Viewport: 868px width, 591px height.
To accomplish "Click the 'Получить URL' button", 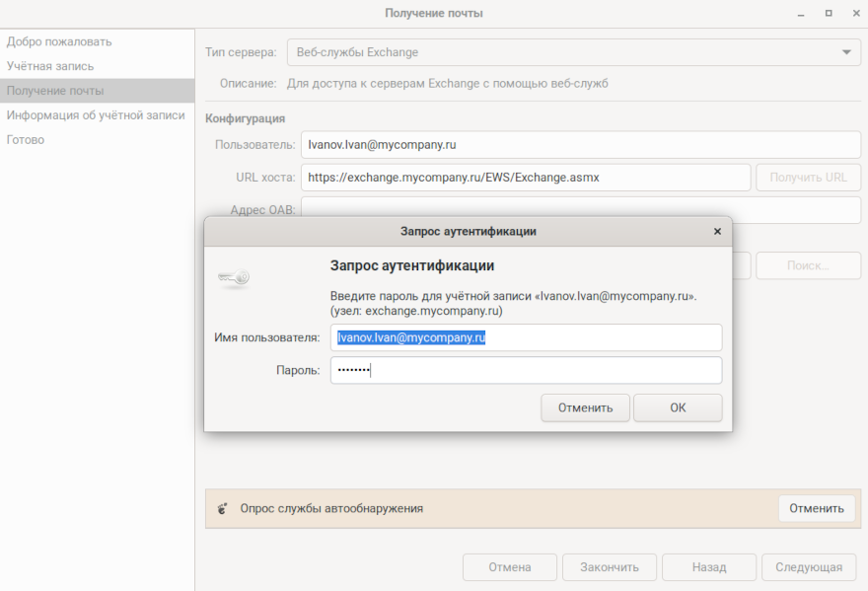I will (808, 178).
